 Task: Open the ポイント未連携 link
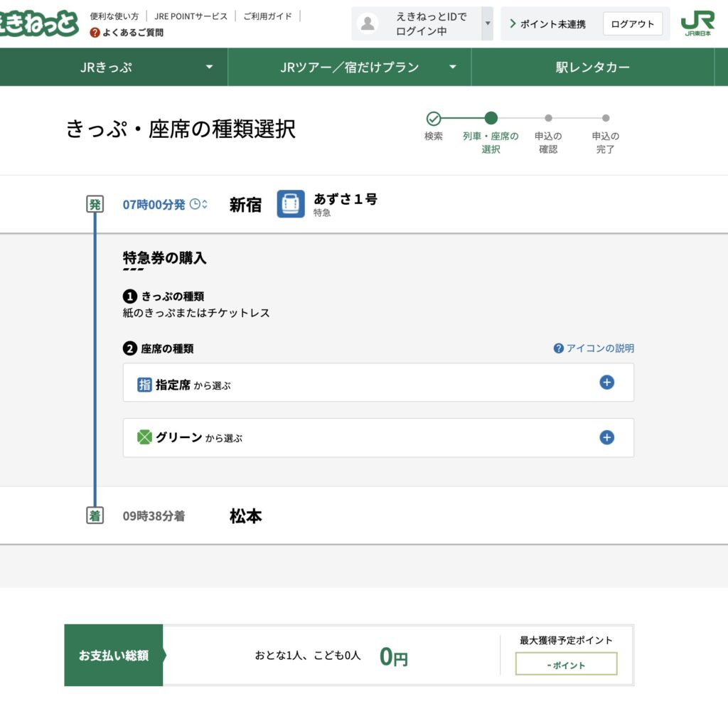click(x=547, y=24)
